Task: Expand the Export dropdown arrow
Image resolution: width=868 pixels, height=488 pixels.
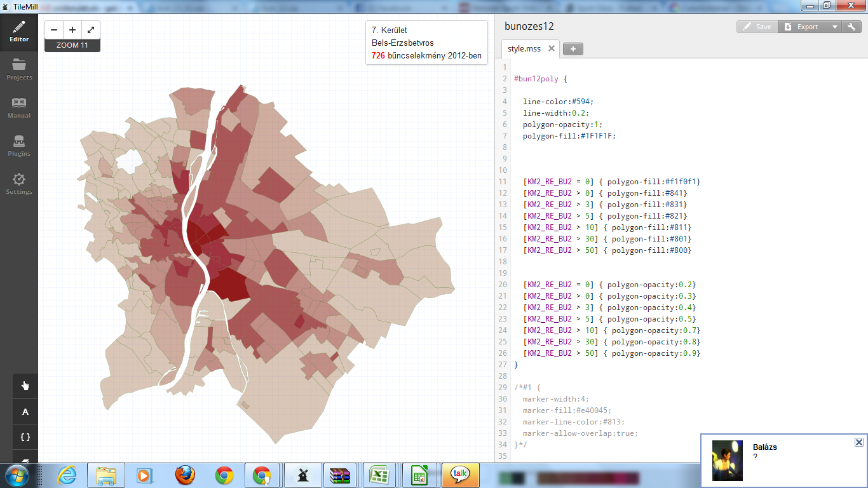Action: click(835, 27)
